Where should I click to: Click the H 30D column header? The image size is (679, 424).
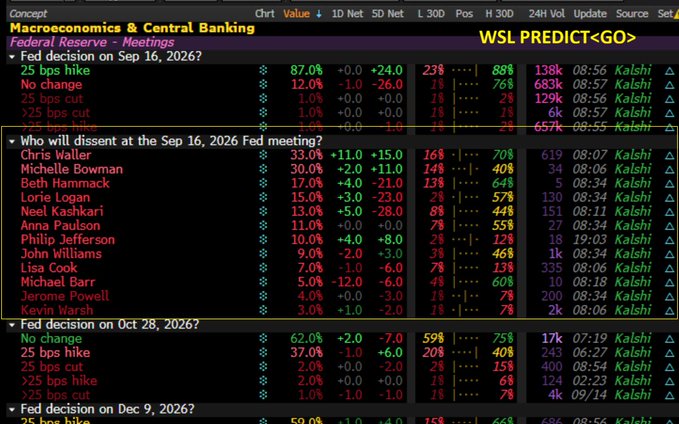tap(499, 14)
